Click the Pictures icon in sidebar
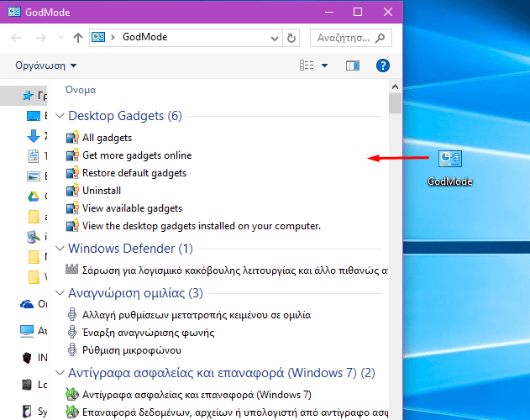The height and width of the screenshot is (420, 530). [x=34, y=176]
